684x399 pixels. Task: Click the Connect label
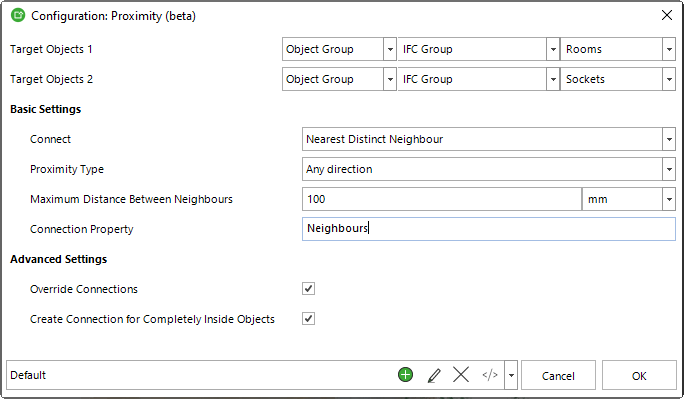50,139
